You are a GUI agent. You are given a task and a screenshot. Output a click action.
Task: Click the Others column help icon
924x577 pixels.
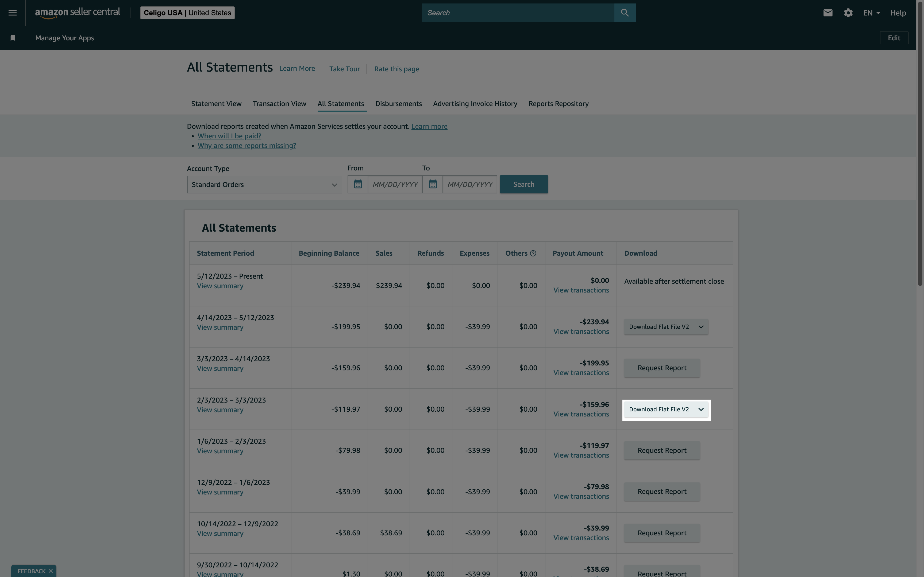click(533, 254)
